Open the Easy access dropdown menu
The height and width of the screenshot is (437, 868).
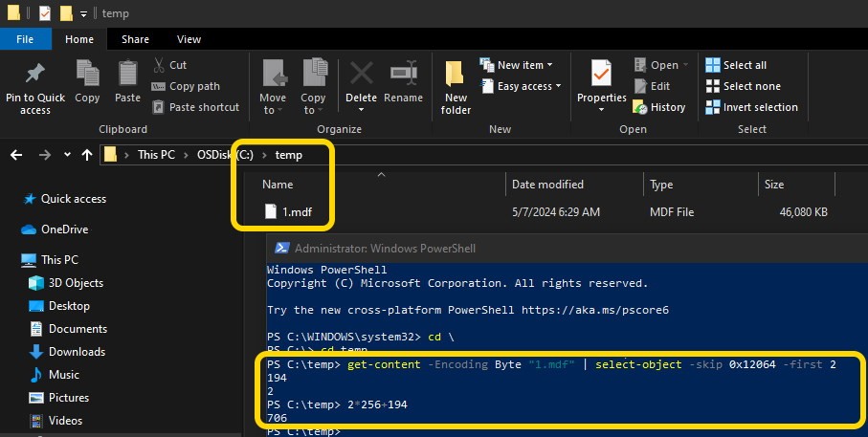click(x=522, y=86)
